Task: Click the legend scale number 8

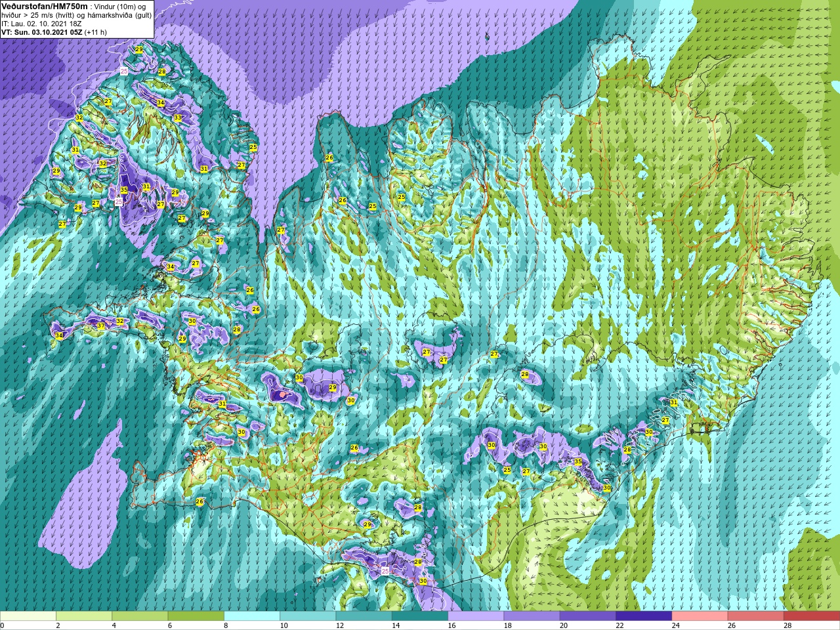Action: click(x=225, y=625)
